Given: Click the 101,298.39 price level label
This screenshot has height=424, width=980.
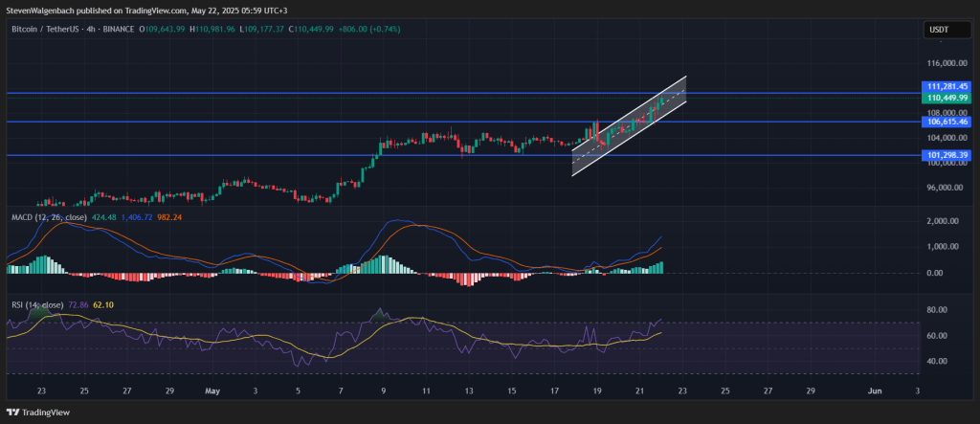Looking at the screenshot, I should (946, 154).
